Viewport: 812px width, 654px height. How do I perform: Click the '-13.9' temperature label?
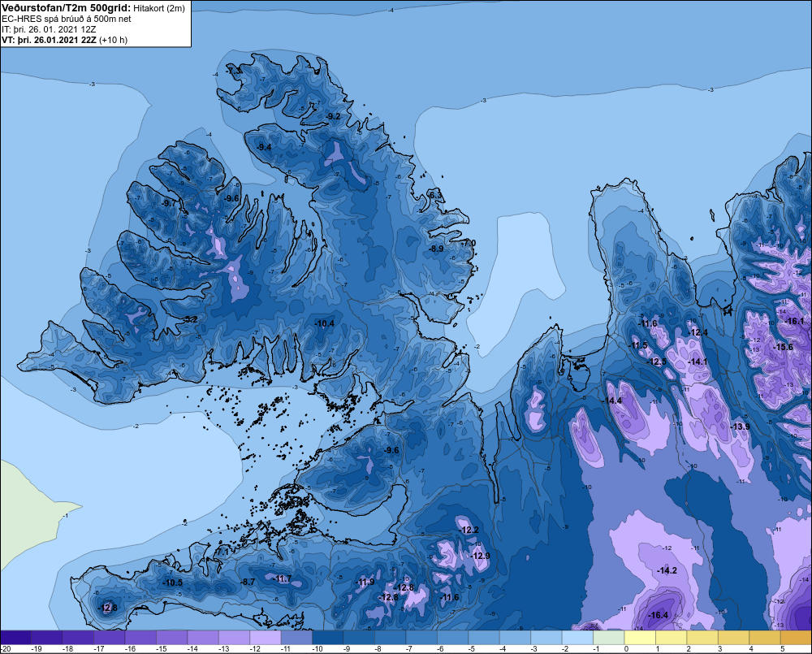[x=740, y=427]
